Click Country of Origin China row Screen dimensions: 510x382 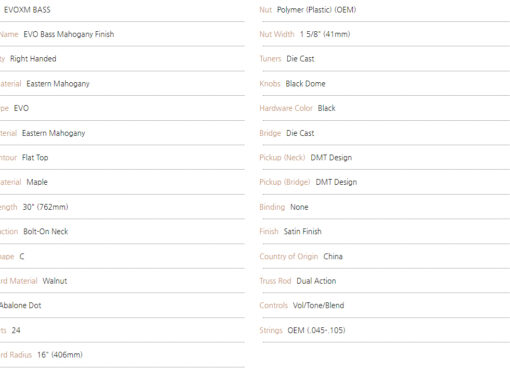point(385,256)
